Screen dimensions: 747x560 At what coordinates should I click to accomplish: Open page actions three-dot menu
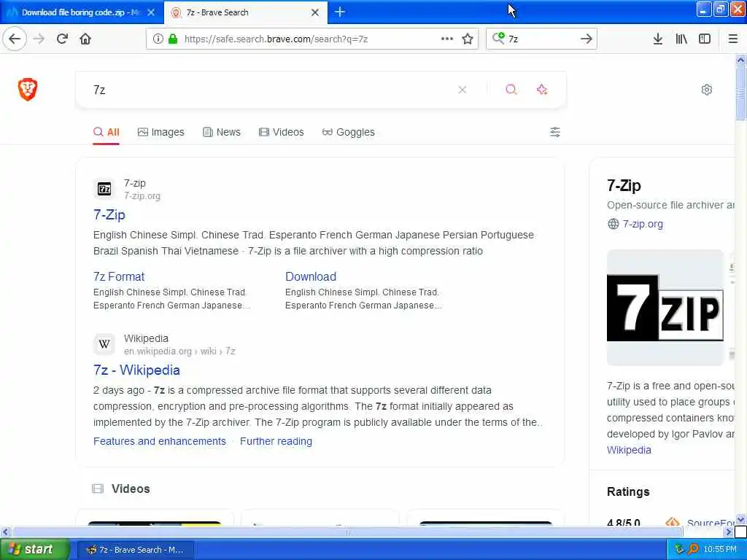point(447,39)
